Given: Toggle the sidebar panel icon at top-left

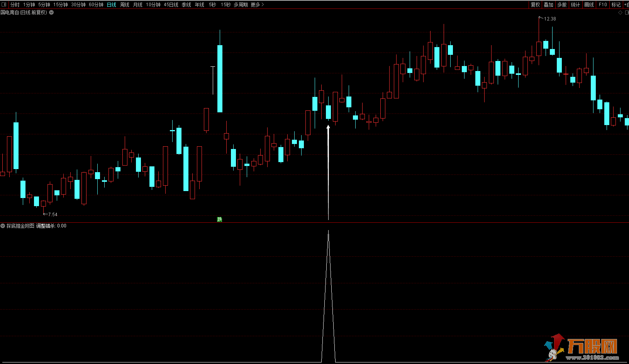Looking at the screenshot, I should pyautogui.click(x=4, y=5).
